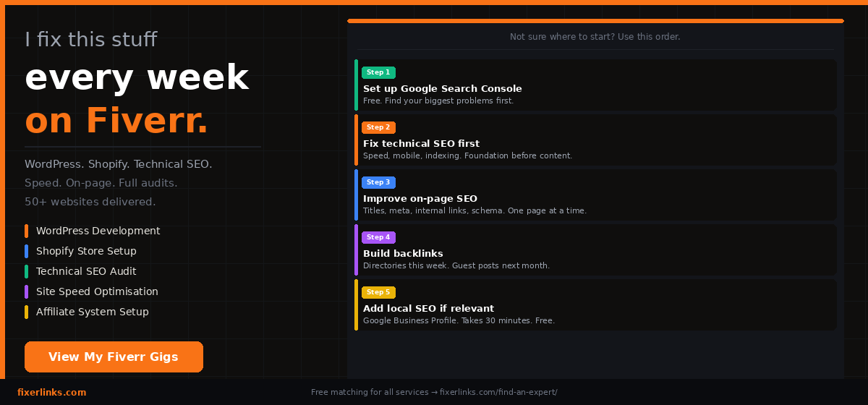The height and width of the screenshot is (405, 868).
Task: Open the fixerlinks.com link in footer
Action: (51, 392)
